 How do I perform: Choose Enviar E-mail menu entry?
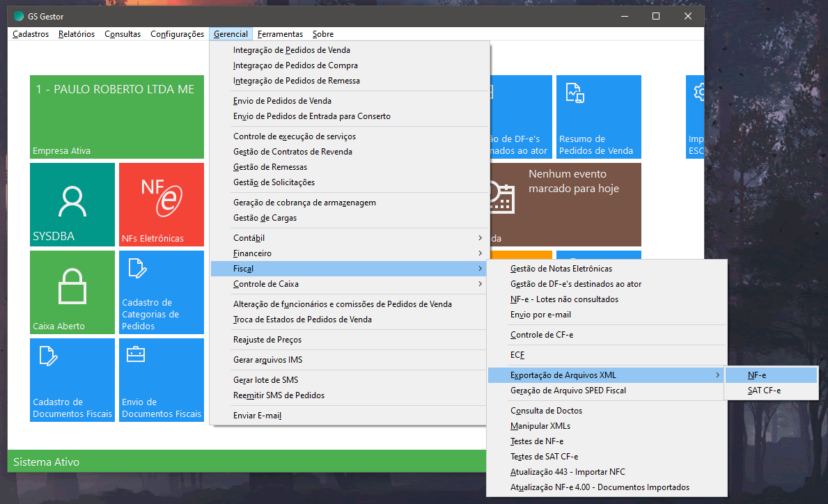[x=348, y=416]
